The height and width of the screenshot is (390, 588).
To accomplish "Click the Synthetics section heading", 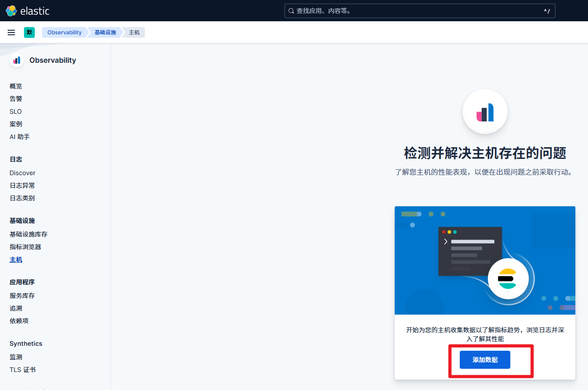I will tap(26, 344).
